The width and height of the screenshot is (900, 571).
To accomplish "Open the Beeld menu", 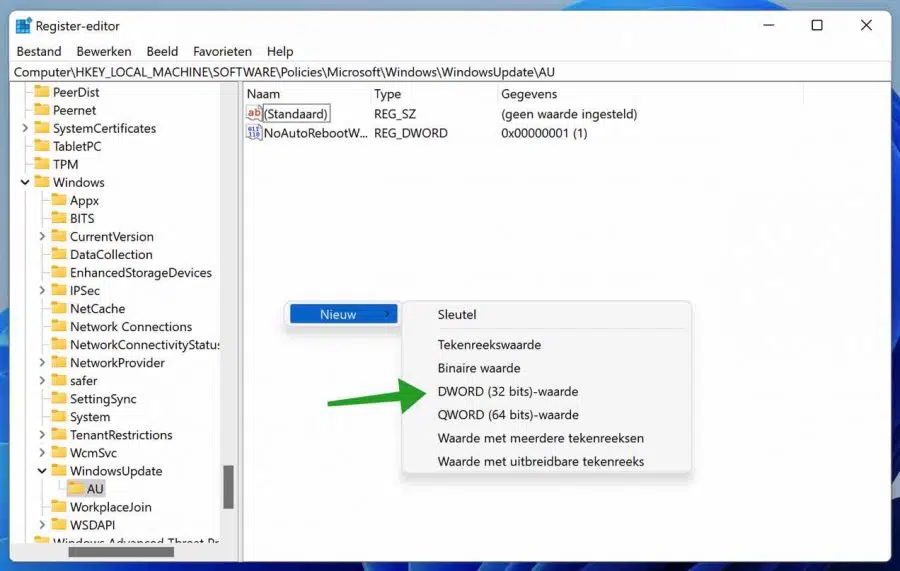I will (x=162, y=52).
